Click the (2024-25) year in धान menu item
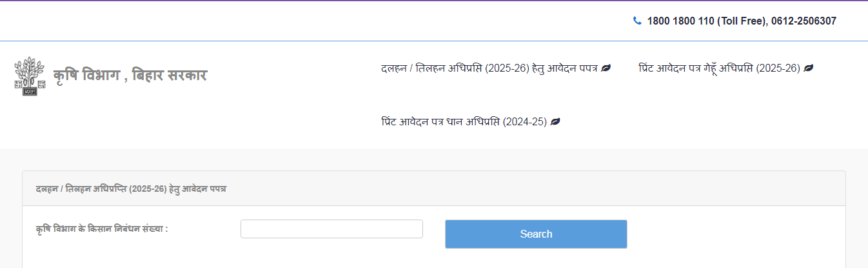The image size is (868, 268). tap(525, 121)
